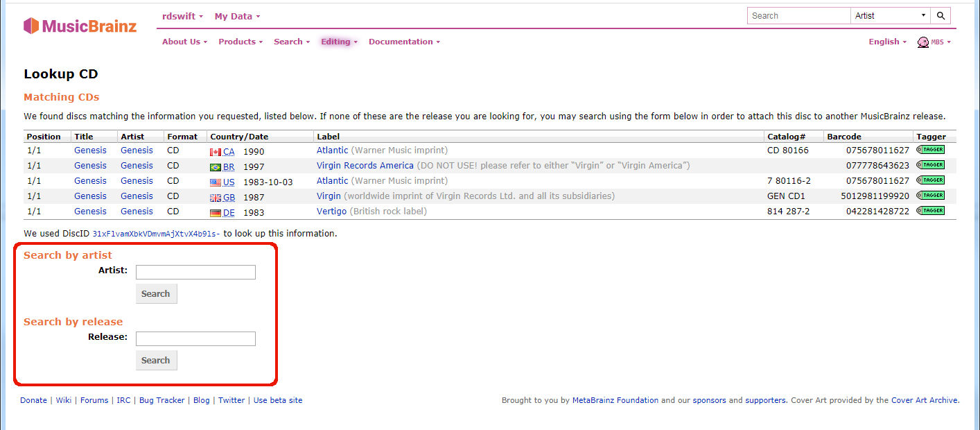Click Search button under Search by artist

[156, 293]
